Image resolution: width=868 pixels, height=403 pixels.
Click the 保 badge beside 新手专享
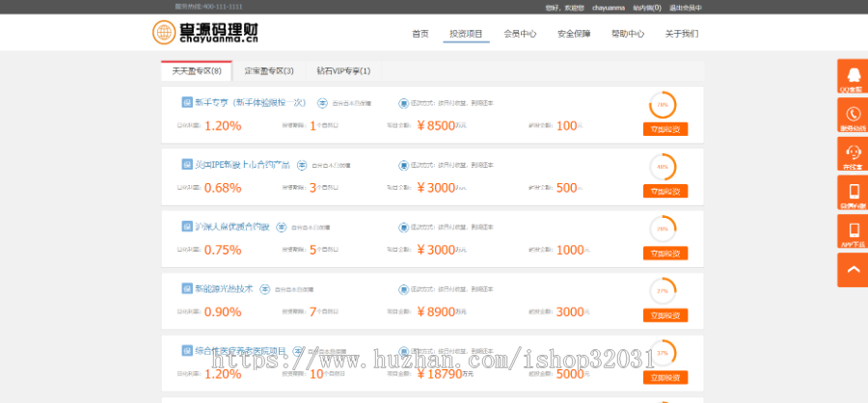point(186,102)
